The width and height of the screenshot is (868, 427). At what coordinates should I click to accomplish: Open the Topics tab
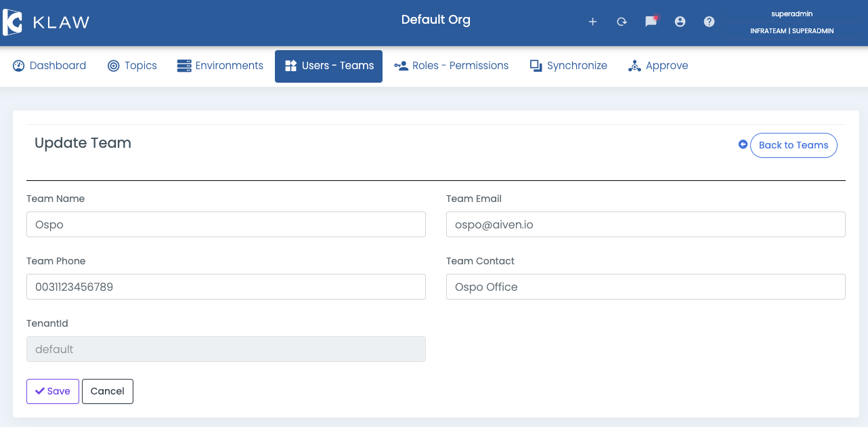click(x=132, y=66)
